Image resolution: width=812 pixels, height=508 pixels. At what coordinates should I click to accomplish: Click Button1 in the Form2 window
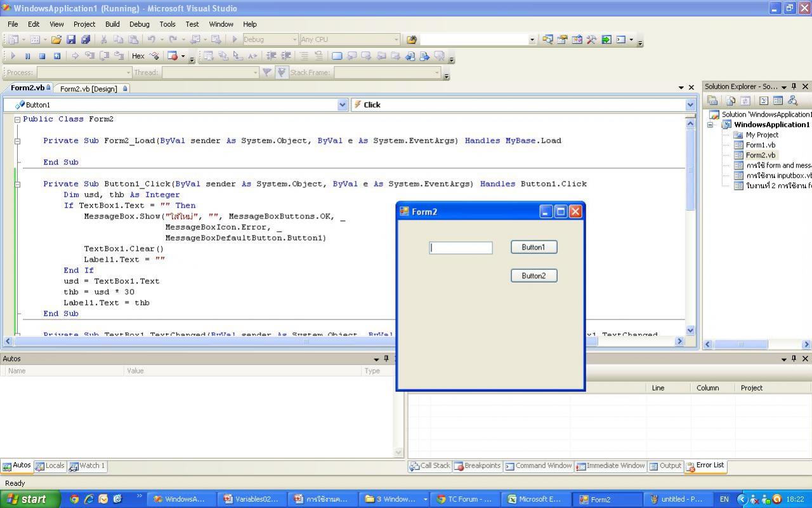[534, 247]
